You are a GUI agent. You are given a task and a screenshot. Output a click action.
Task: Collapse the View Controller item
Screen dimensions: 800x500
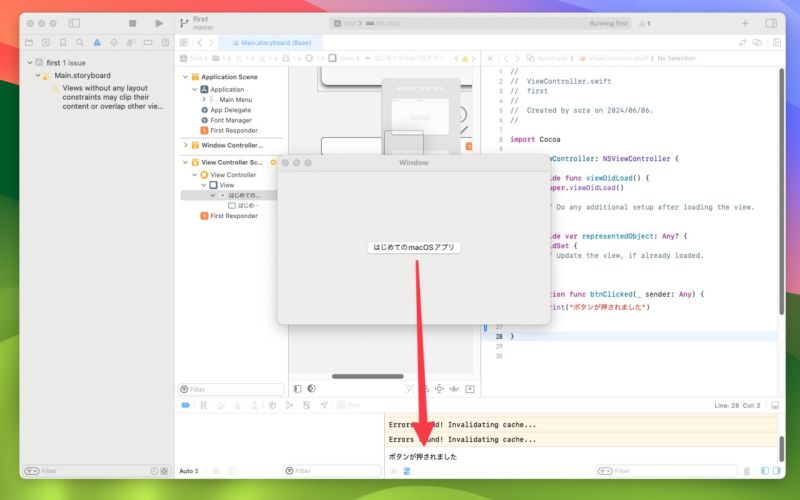194,174
